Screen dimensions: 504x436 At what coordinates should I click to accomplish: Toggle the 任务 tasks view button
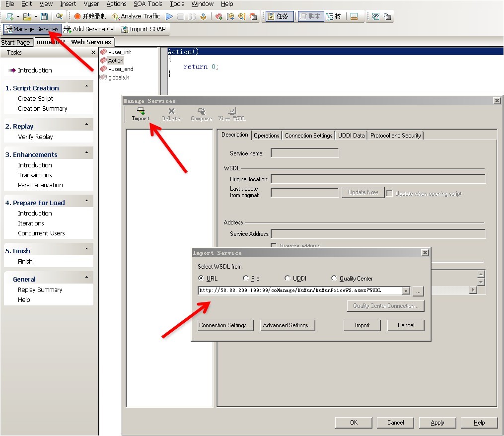point(280,16)
